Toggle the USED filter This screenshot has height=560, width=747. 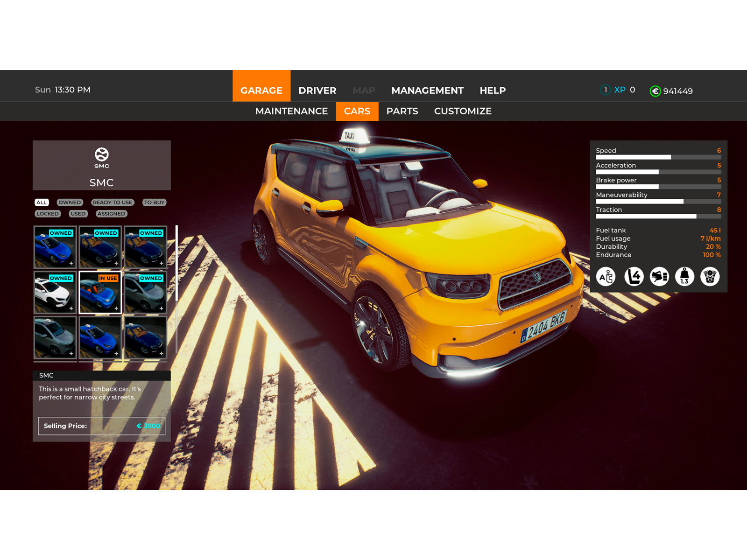78,214
